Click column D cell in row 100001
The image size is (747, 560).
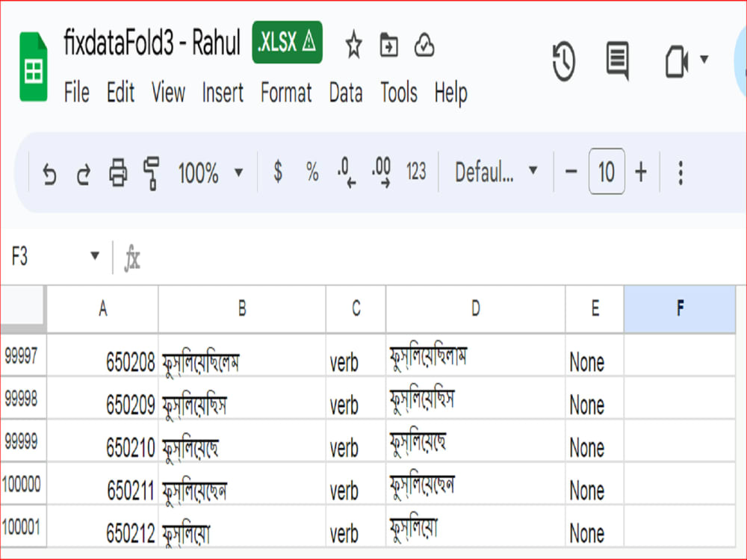(x=475, y=526)
